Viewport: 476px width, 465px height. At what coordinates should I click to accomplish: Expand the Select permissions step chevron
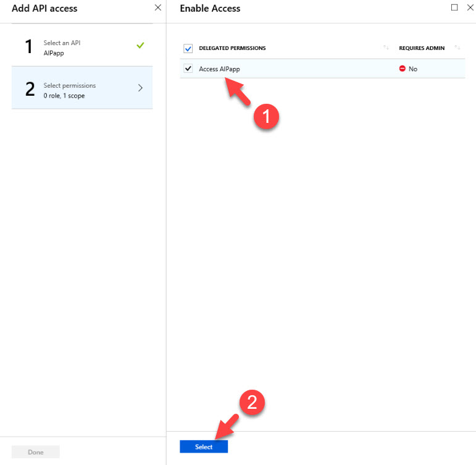tap(140, 88)
